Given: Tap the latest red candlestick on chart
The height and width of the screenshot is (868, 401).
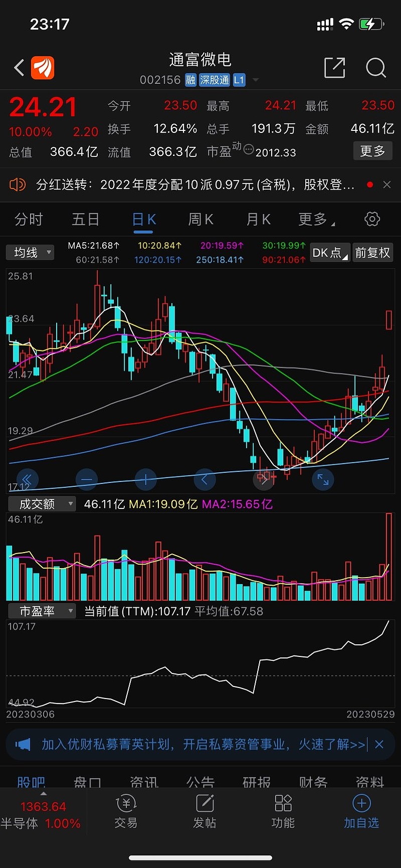Looking at the screenshot, I should pos(388,320).
